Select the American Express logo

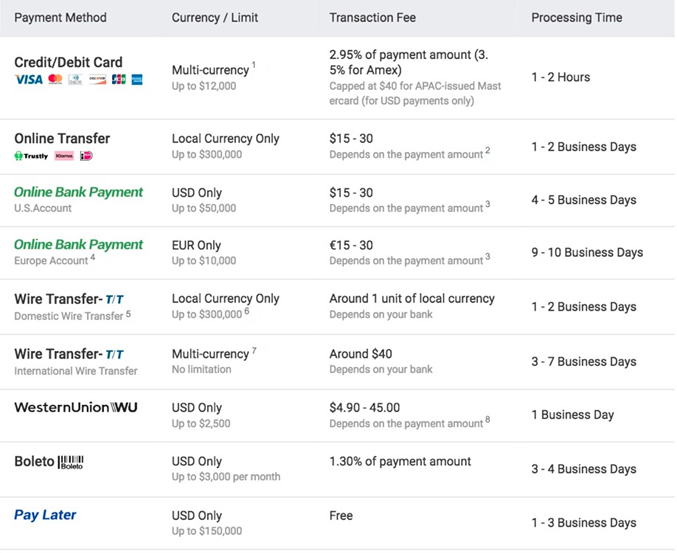(137, 80)
